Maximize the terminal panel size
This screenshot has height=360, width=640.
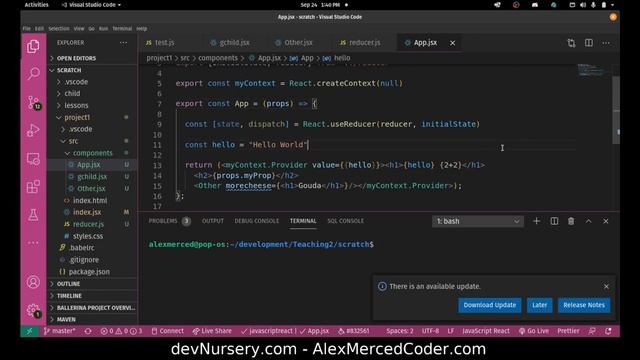[589, 221]
